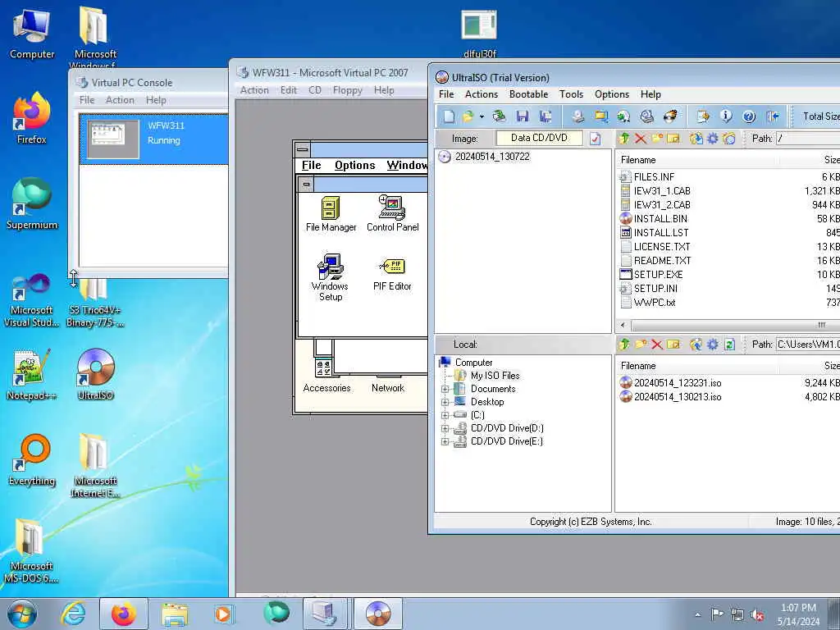The width and height of the screenshot is (840, 630).
Task: Click the Make CD/DVD Image drive icon
Action: pyautogui.click(x=577, y=116)
